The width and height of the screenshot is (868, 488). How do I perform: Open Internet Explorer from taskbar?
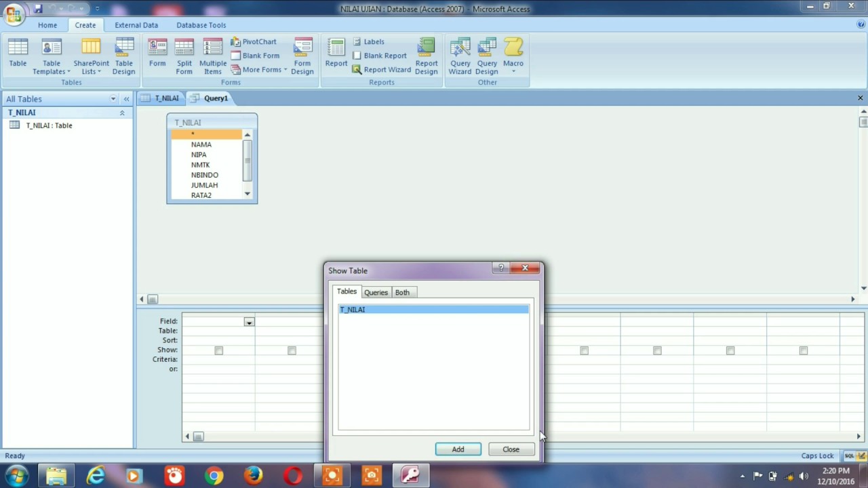tap(96, 476)
